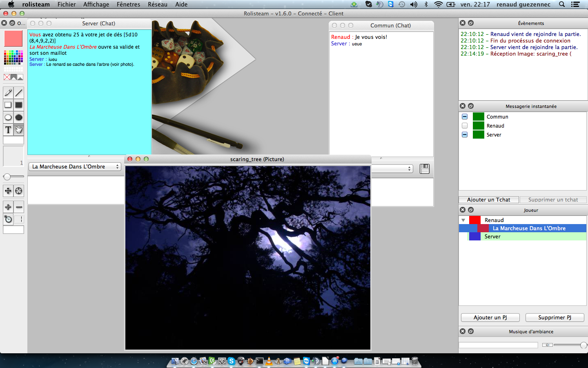The width and height of the screenshot is (588, 368).
Task: Select La Marcheuse Dans L'Ombre character row
Action: pyautogui.click(x=529, y=228)
